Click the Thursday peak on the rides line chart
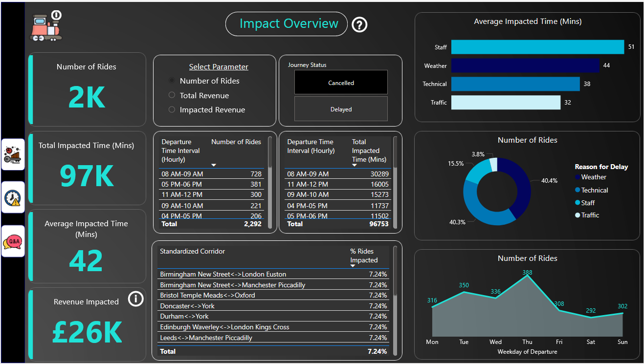The width and height of the screenshot is (644, 364). point(527,276)
